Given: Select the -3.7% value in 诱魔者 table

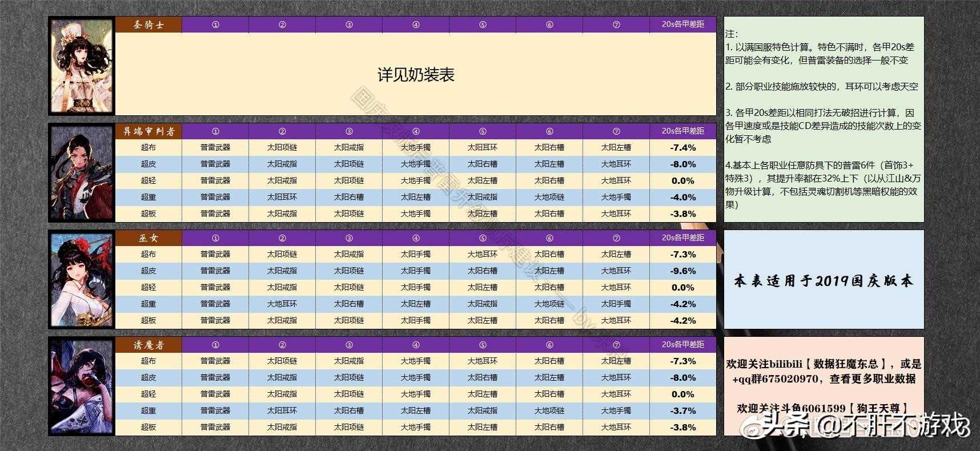Looking at the screenshot, I should [x=682, y=410].
